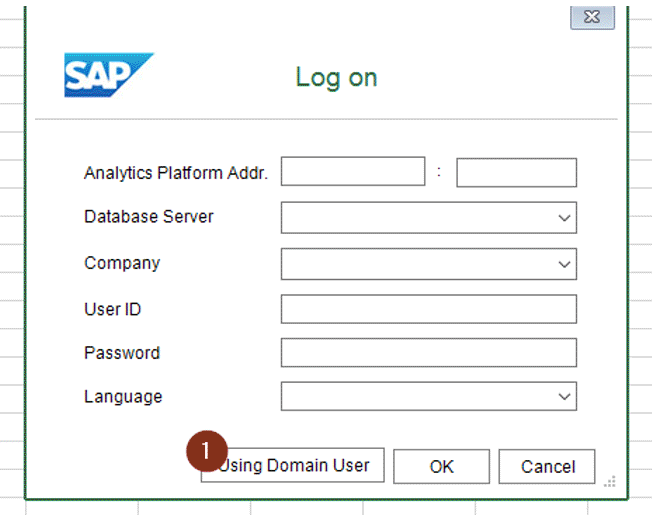Focus the Analytics Platform address host field
The image size is (652, 517).
click(353, 171)
